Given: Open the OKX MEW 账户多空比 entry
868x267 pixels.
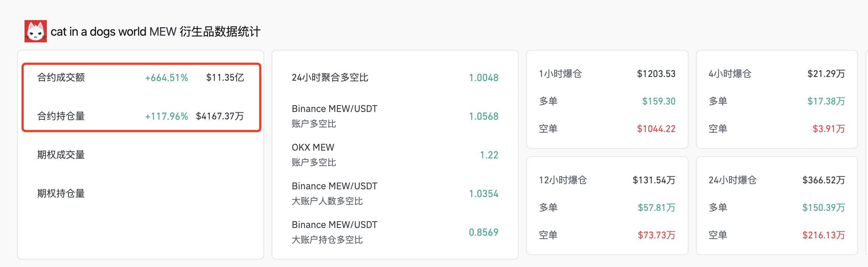Looking at the screenshot, I should point(314,155).
